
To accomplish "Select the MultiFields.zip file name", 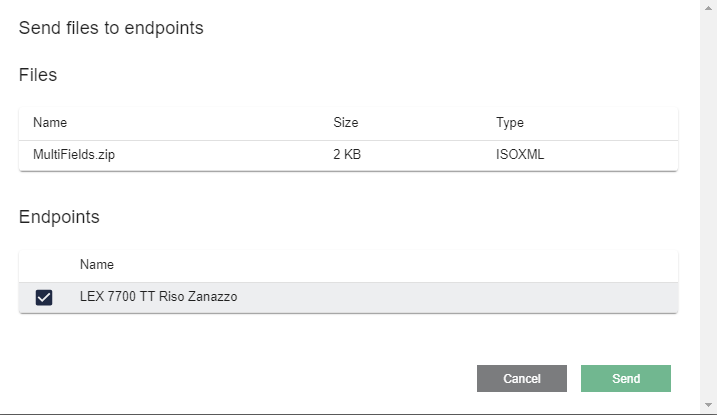I will pos(74,154).
